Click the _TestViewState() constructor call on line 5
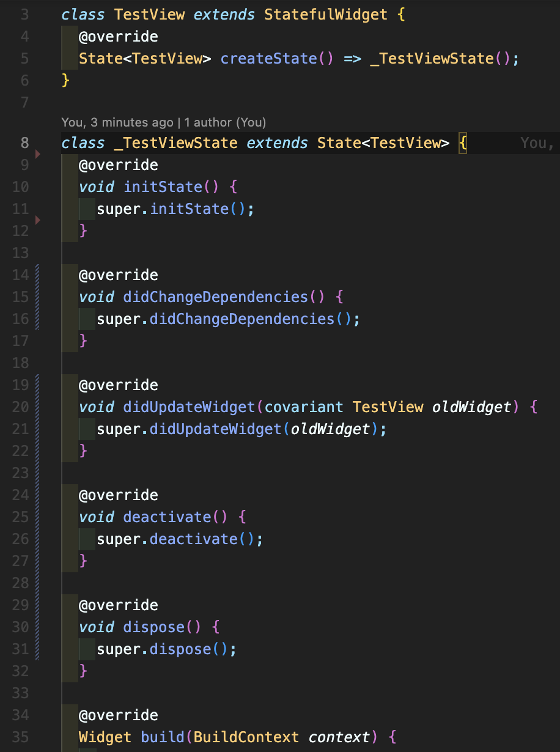560x752 pixels. pyautogui.click(x=440, y=59)
